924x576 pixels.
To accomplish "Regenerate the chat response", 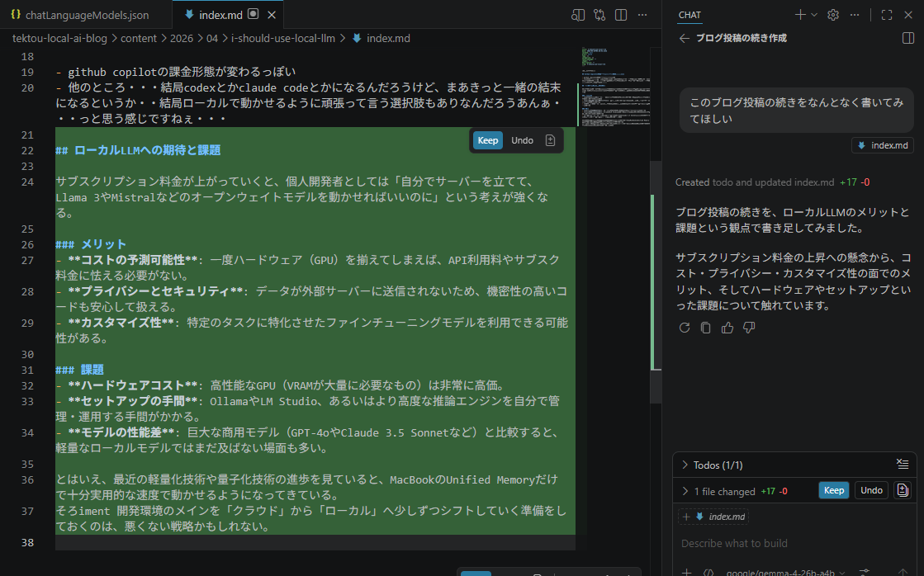I will coord(684,328).
